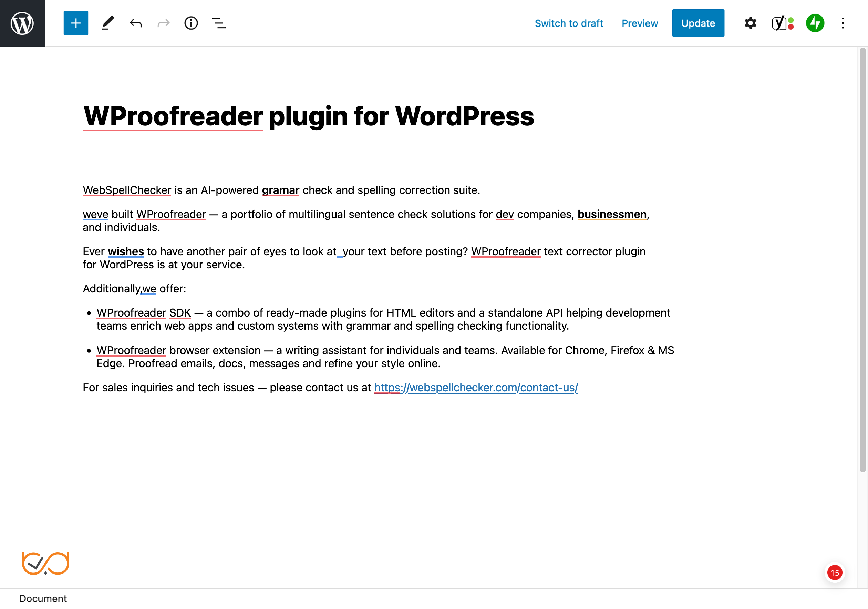The width and height of the screenshot is (868, 609).
Task: Open the WordPress logo menu
Action: point(22,22)
